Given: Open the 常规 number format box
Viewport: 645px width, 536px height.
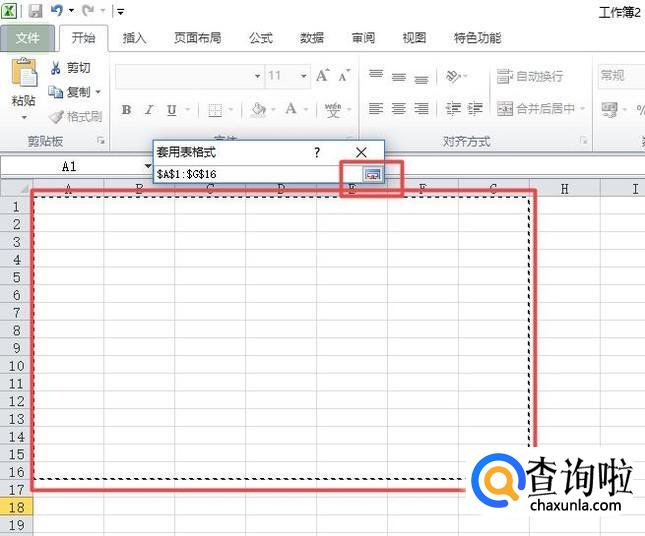Looking at the screenshot, I should (621, 76).
